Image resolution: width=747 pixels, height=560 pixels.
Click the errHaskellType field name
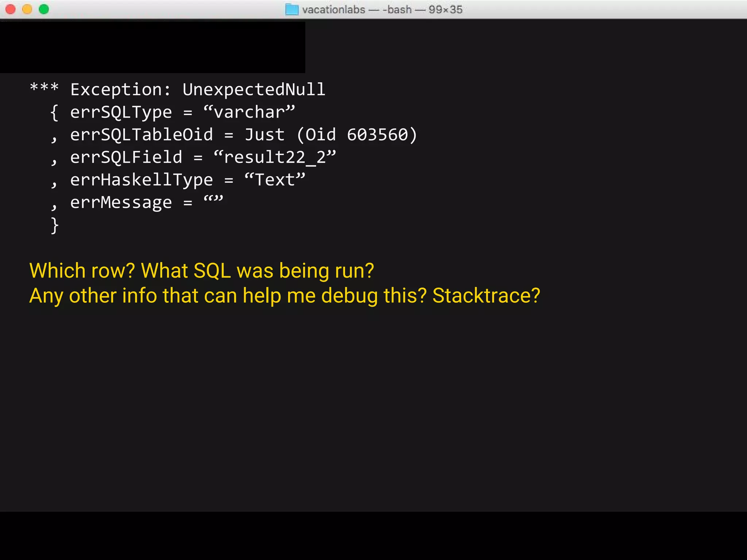click(141, 180)
